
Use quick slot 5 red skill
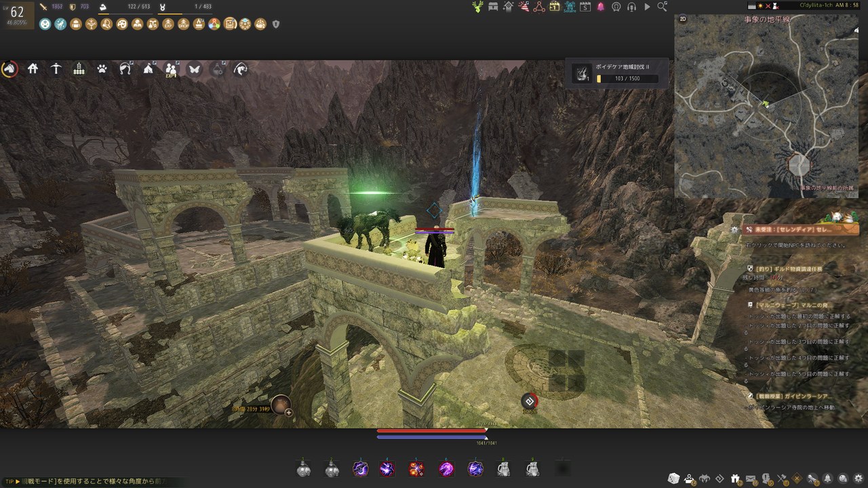click(417, 468)
